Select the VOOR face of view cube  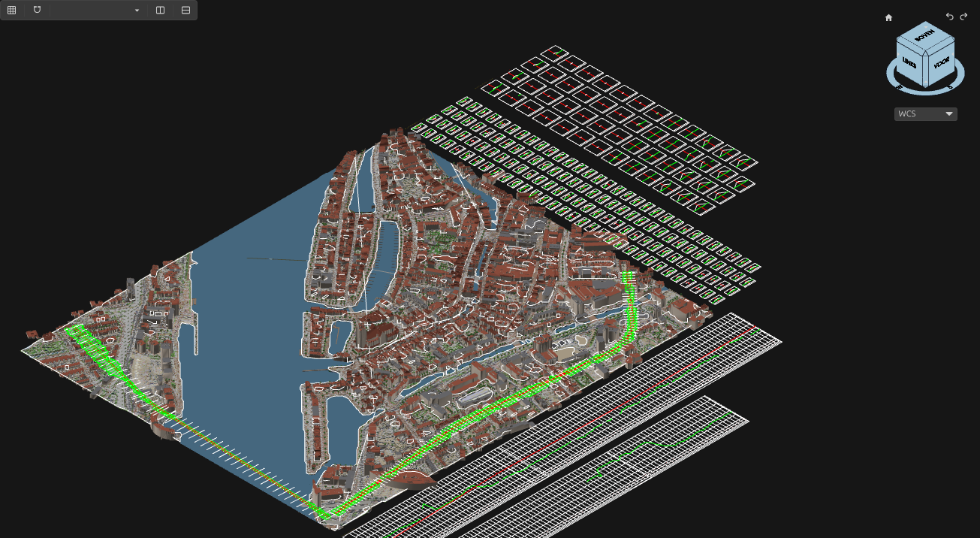coord(940,64)
